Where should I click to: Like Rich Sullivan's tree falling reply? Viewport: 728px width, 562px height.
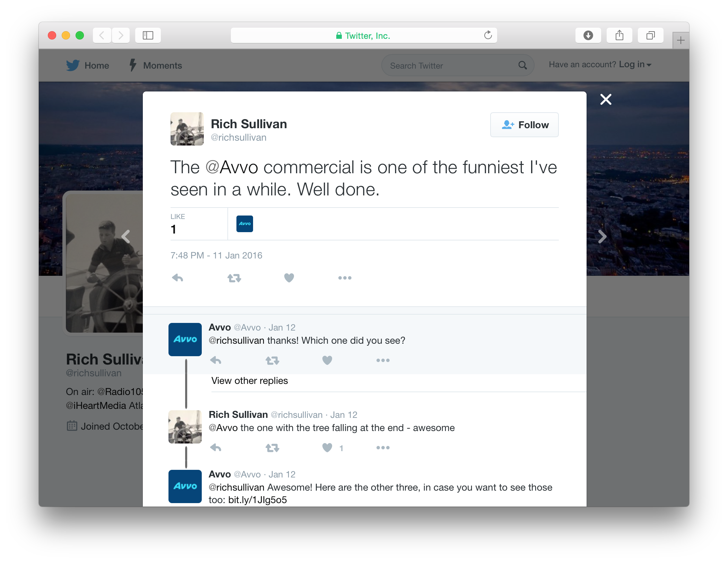click(x=327, y=448)
